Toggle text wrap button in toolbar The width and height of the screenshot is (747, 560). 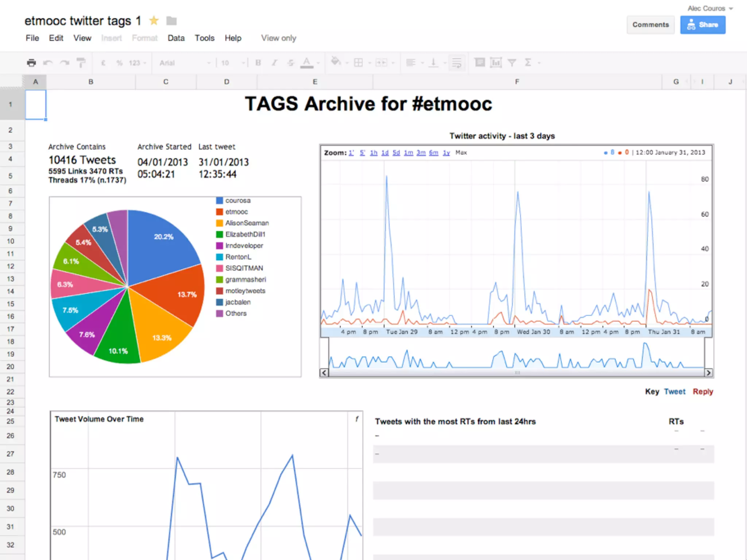456,63
